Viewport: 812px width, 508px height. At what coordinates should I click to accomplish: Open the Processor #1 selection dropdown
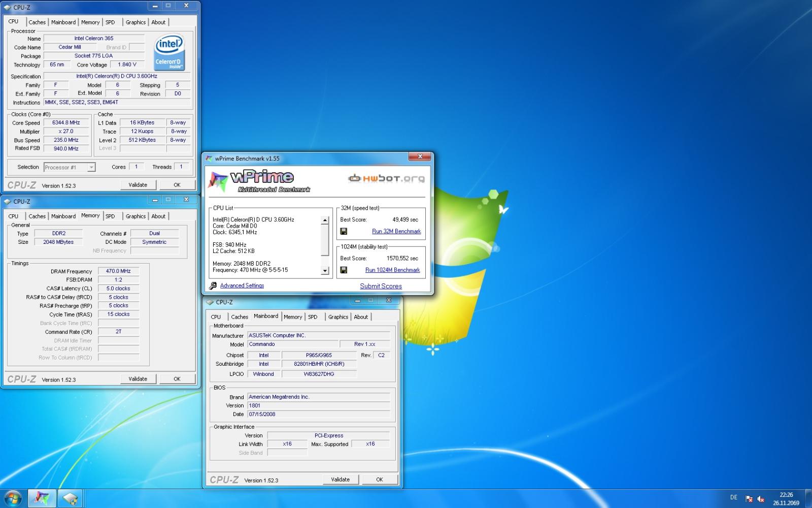pos(70,167)
